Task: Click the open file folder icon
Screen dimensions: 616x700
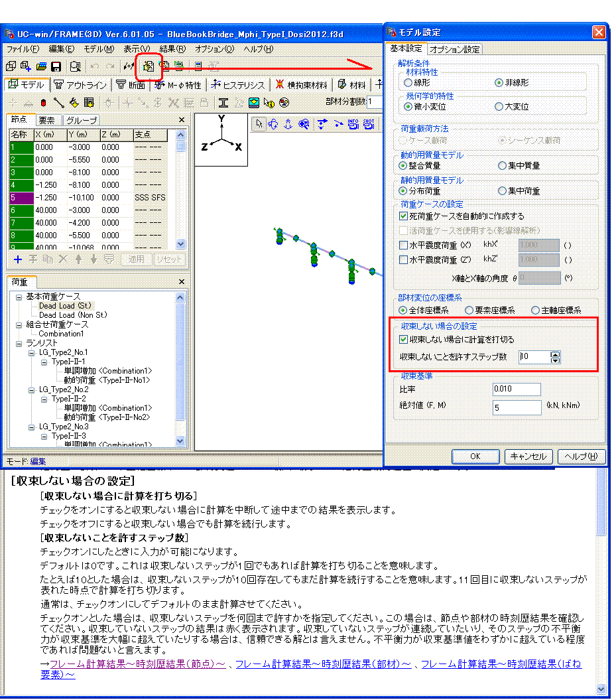Action: coord(42,66)
